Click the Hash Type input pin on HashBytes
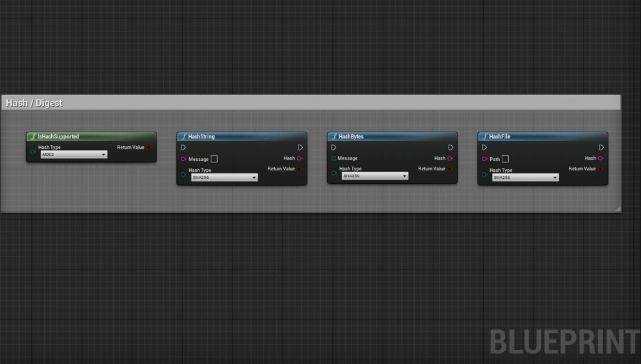 point(334,173)
